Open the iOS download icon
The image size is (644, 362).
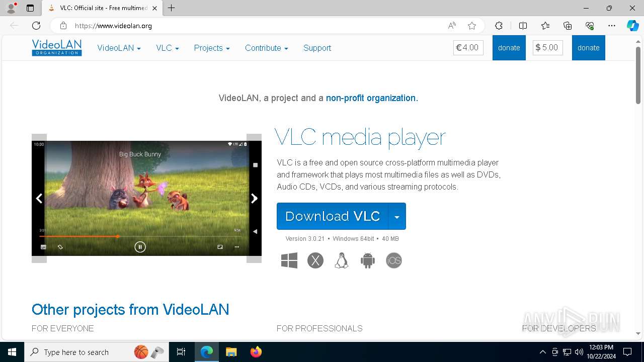[394, 260]
